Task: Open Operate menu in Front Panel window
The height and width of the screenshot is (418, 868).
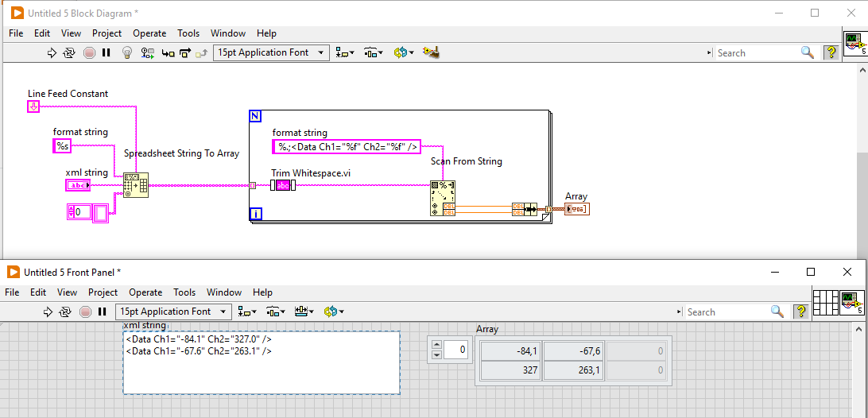Action: pyautogui.click(x=145, y=292)
